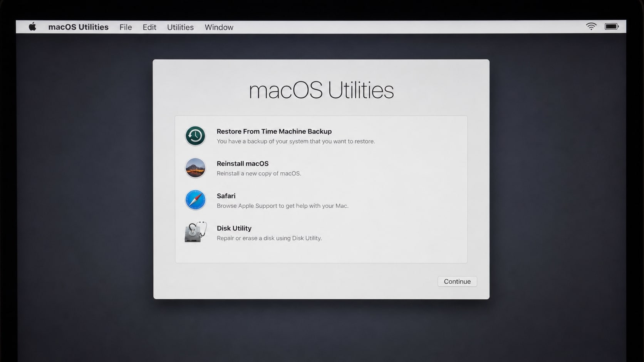Click the Time Machine clock icon
Screen dimensions: 644x362
pos(195,136)
